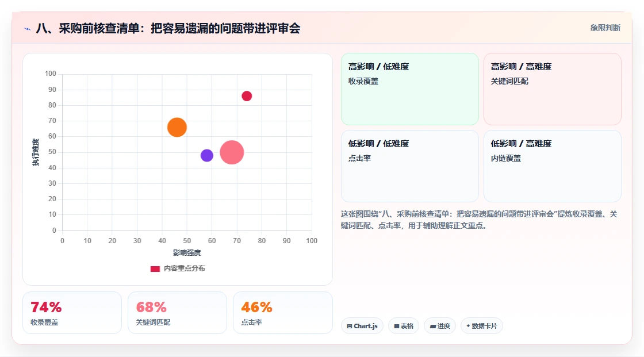Screen dimensions: 644x357
Task: Click the 执行难度 y-axis label
Action: tap(36, 152)
